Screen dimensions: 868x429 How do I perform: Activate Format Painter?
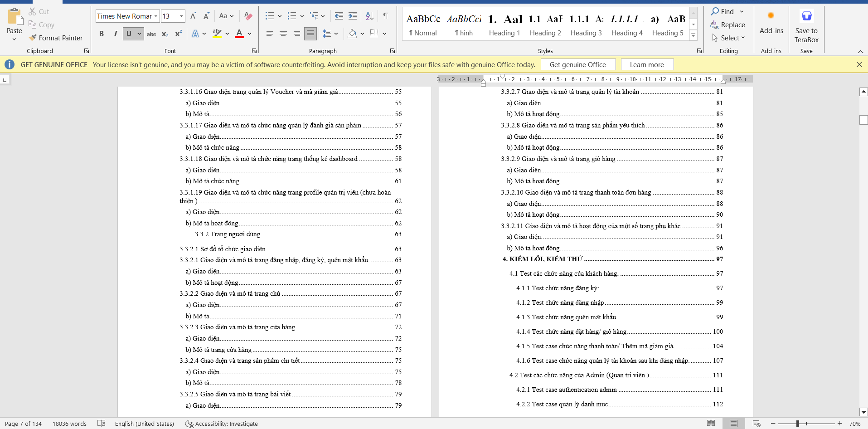point(55,38)
